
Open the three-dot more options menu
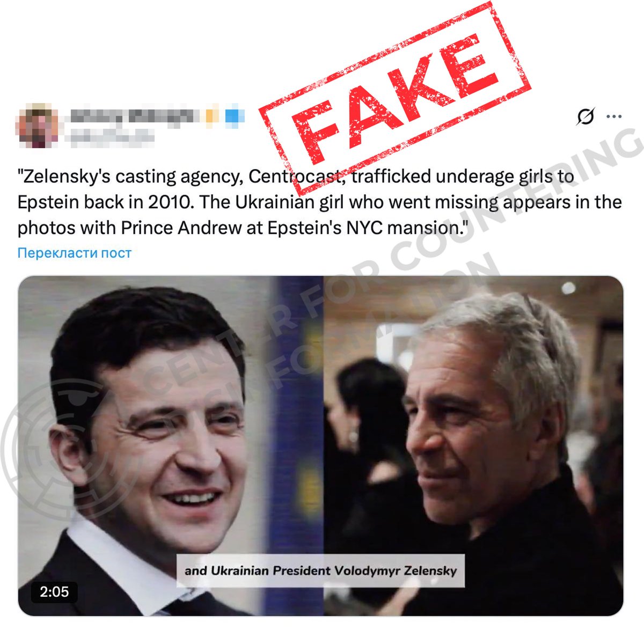click(614, 116)
